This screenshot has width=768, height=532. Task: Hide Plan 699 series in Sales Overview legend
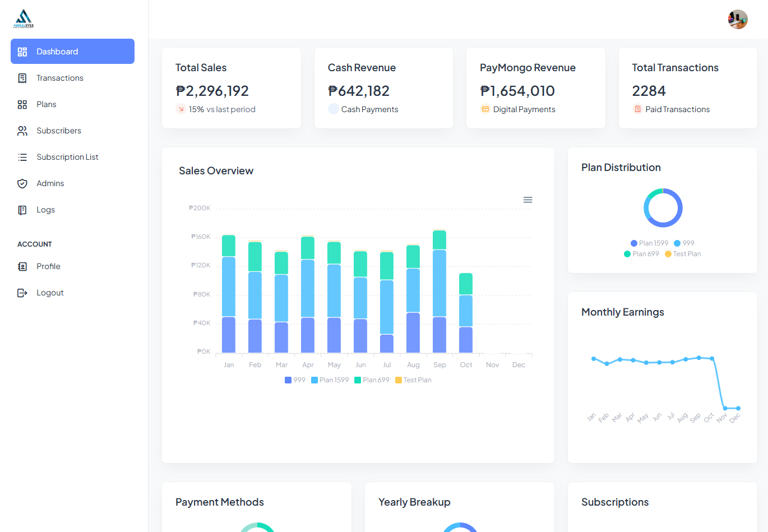(372, 380)
